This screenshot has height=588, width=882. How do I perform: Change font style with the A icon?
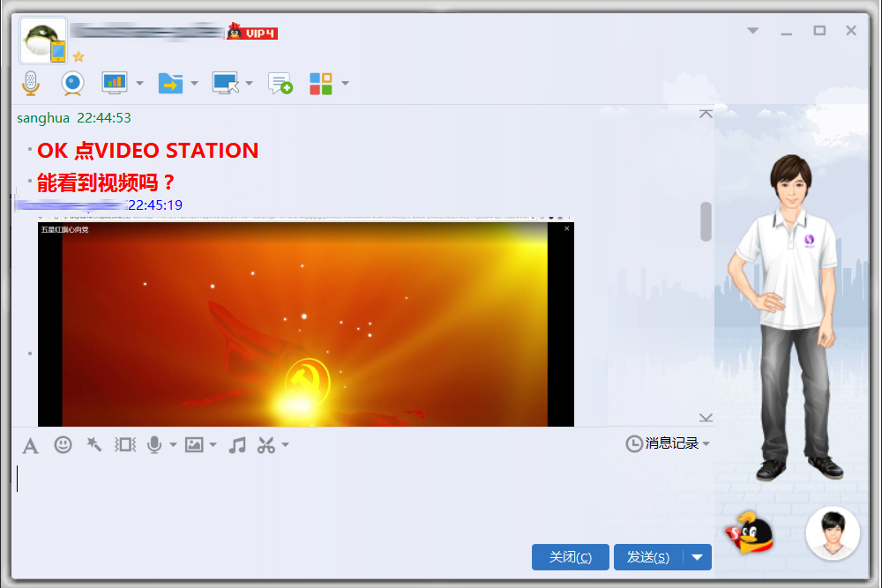[30, 444]
